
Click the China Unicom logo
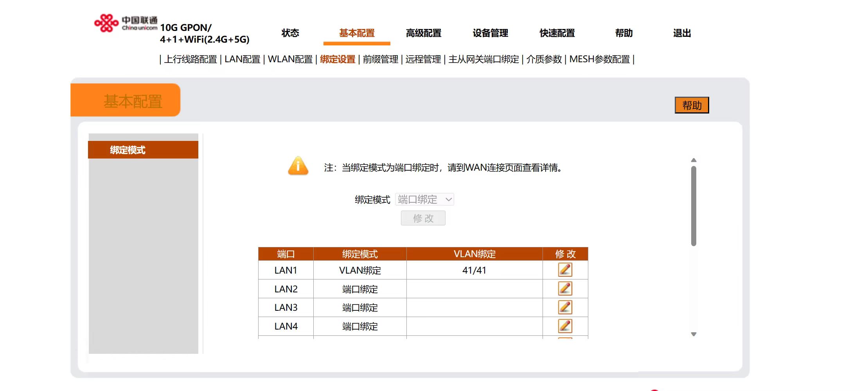[126, 23]
